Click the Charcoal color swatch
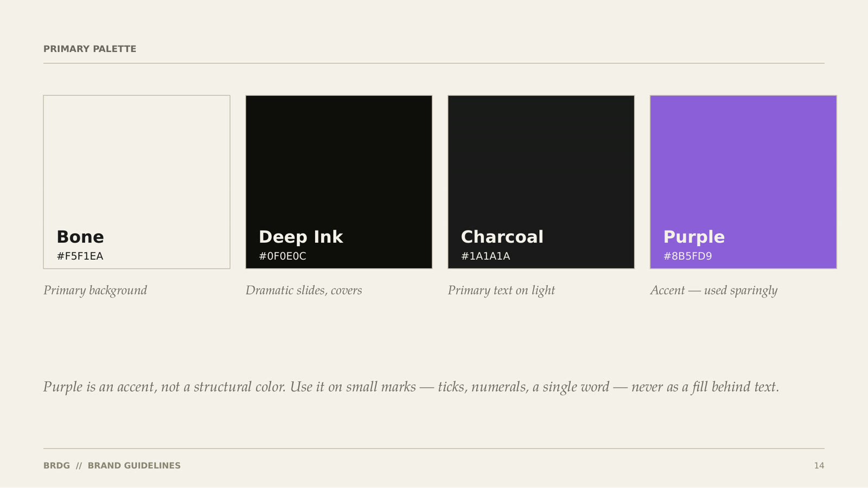This screenshot has height=488, width=868. point(541,182)
